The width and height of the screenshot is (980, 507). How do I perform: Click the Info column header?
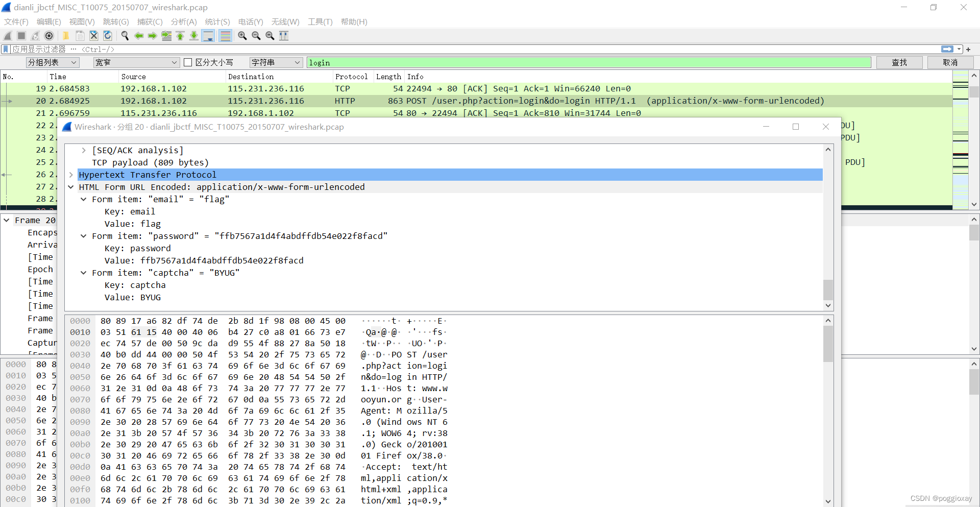tap(678, 77)
